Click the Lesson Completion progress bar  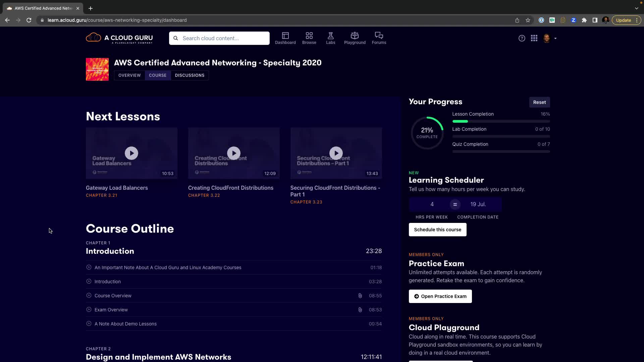coord(501,121)
